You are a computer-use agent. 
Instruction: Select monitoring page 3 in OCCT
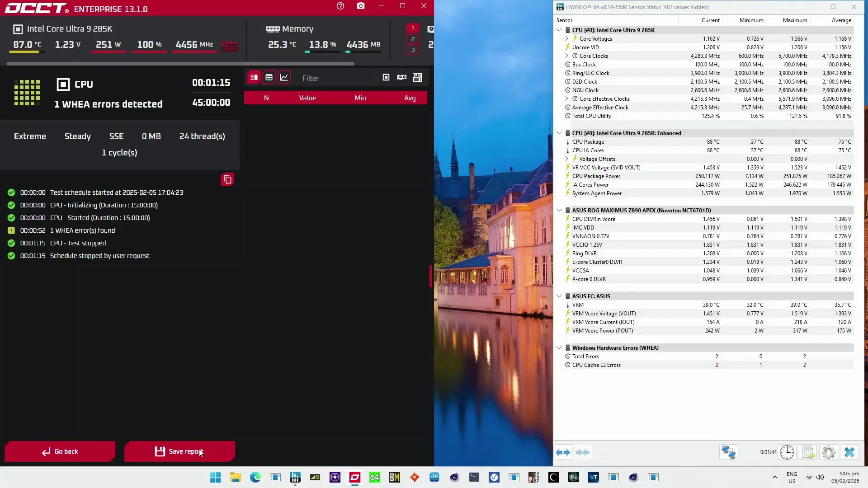click(x=412, y=50)
